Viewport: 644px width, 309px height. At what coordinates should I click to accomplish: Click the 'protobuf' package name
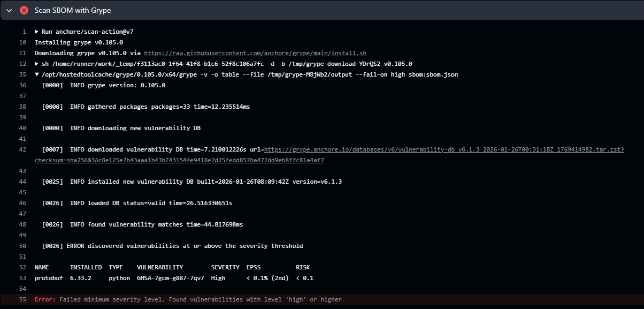(x=49, y=278)
